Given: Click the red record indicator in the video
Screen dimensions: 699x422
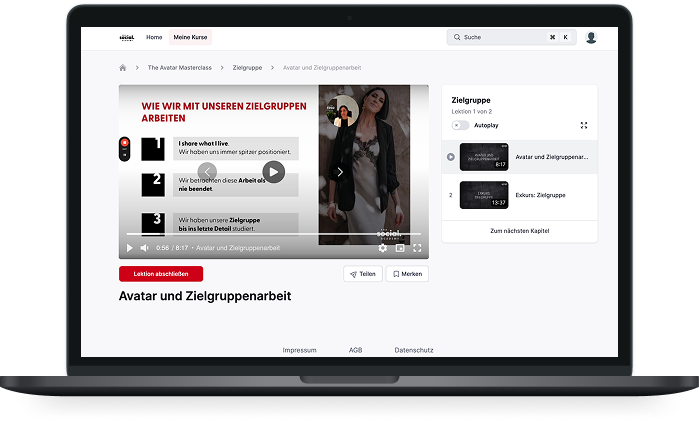Looking at the screenshot, I should tap(125, 143).
